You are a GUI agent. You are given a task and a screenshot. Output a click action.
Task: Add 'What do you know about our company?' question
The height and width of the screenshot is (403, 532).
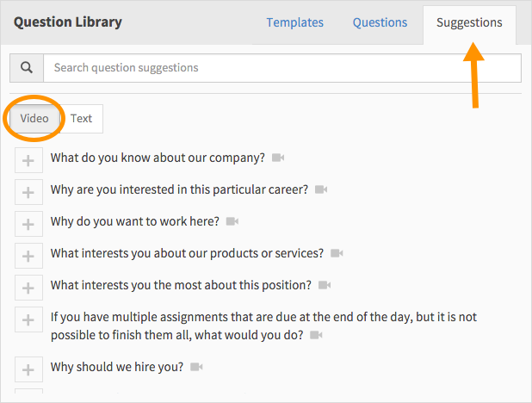coord(28,160)
